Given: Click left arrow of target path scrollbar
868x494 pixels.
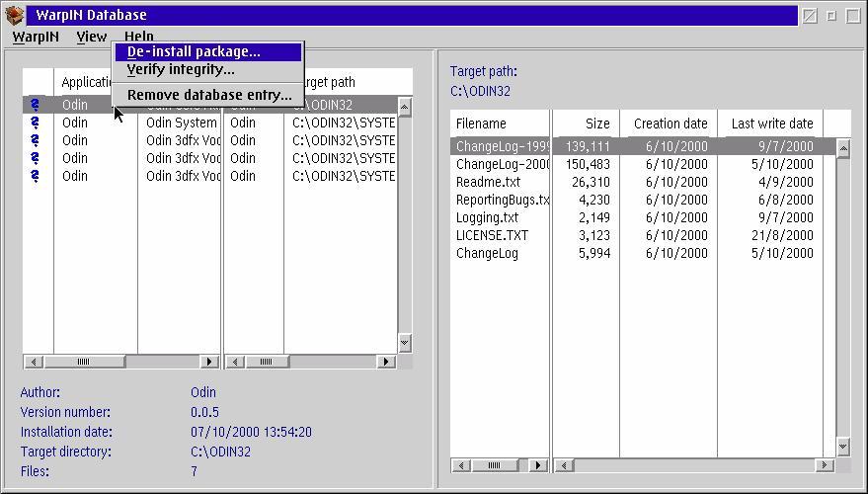Looking at the screenshot, I should tap(235, 362).
